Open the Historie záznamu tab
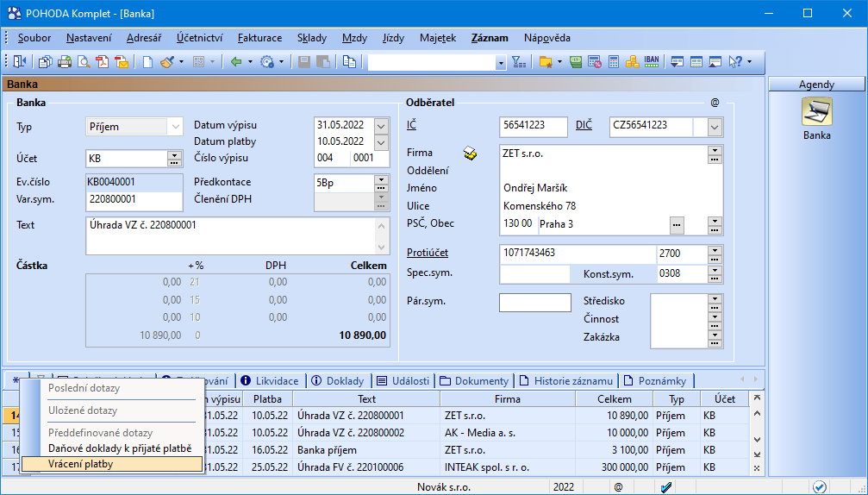Viewport: 868px width, 495px height. [565, 380]
